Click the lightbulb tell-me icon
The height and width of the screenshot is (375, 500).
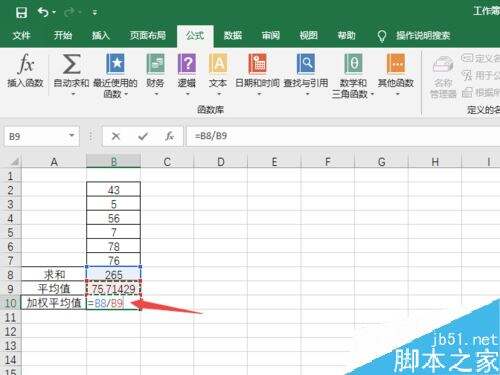click(x=382, y=36)
